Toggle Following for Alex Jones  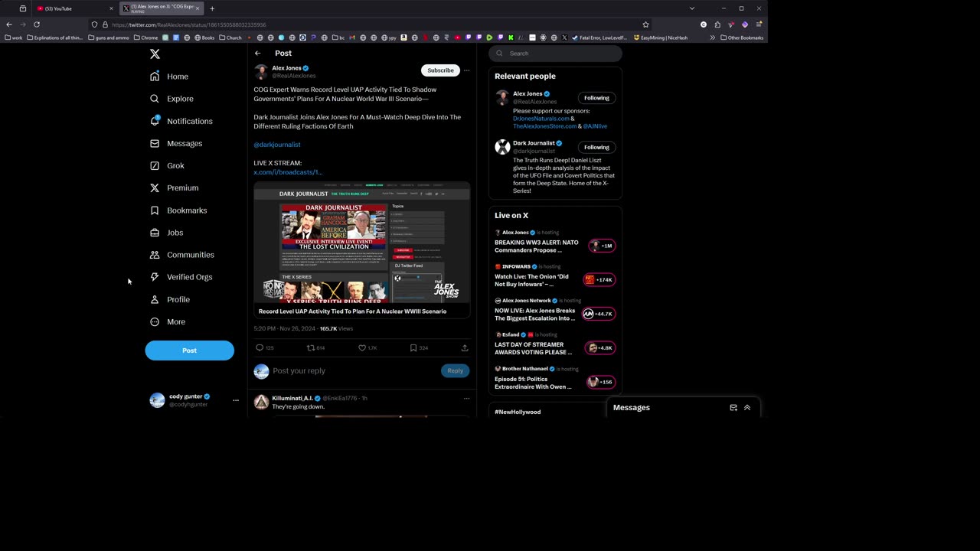pyautogui.click(x=596, y=98)
